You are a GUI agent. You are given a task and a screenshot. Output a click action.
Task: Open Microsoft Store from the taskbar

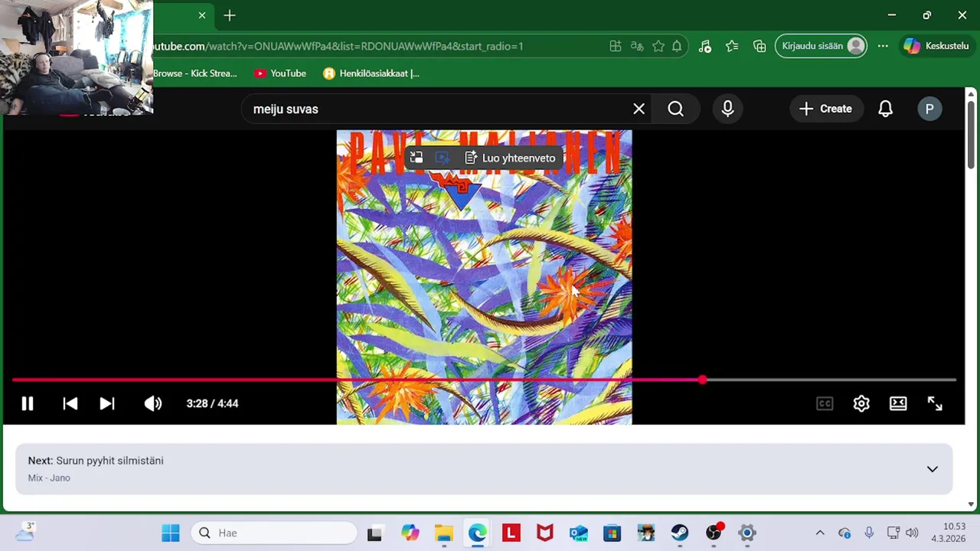pos(612,533)
